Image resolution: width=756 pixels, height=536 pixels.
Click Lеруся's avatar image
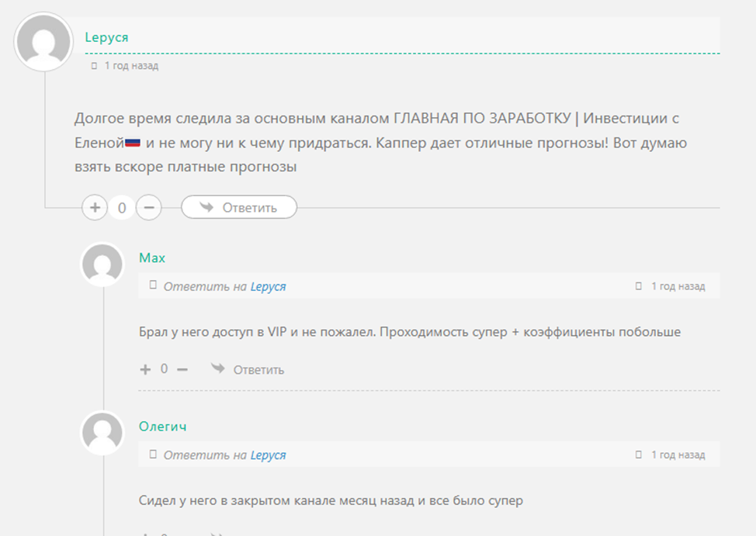[43, 42]
